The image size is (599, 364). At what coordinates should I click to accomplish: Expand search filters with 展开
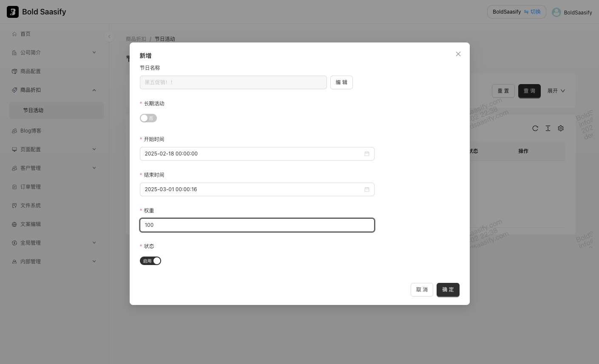click(x=556, y=91)
